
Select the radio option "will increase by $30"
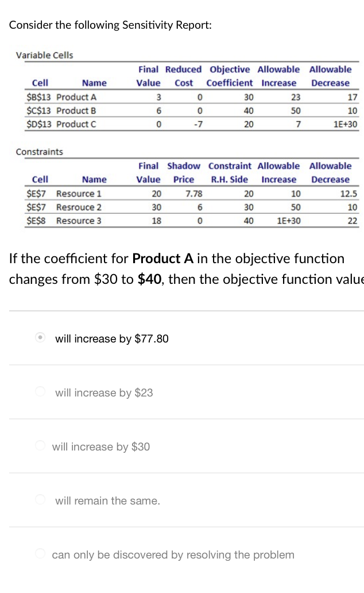click(40, 446)
